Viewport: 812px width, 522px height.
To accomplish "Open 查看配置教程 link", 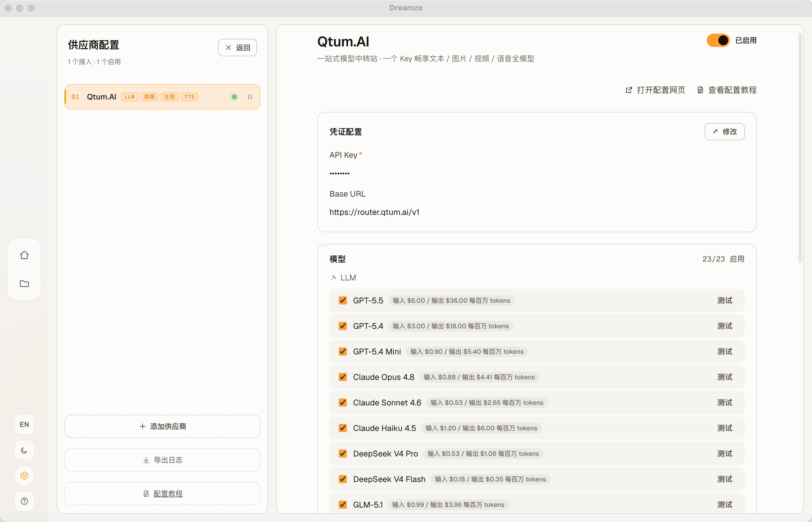I will 727,90.
